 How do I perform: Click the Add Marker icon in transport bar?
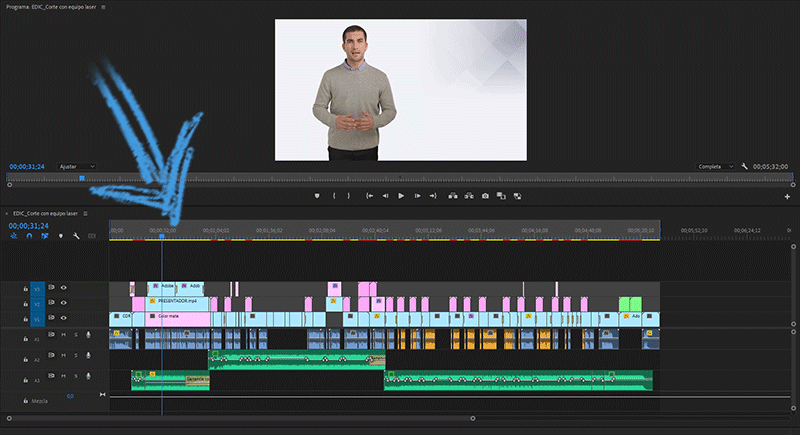point(317,196)
